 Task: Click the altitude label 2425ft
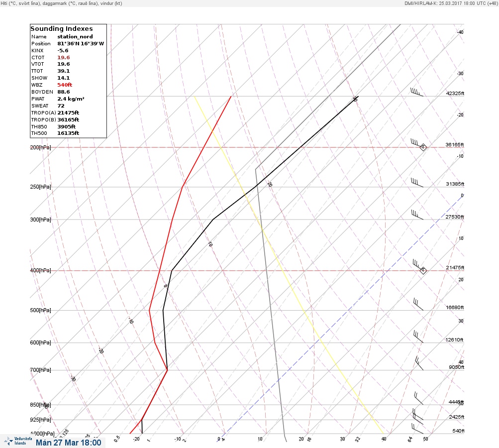[x=456, y=417]
